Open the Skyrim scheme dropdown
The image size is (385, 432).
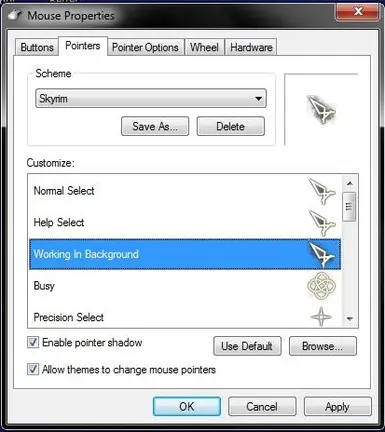[151, 98]
